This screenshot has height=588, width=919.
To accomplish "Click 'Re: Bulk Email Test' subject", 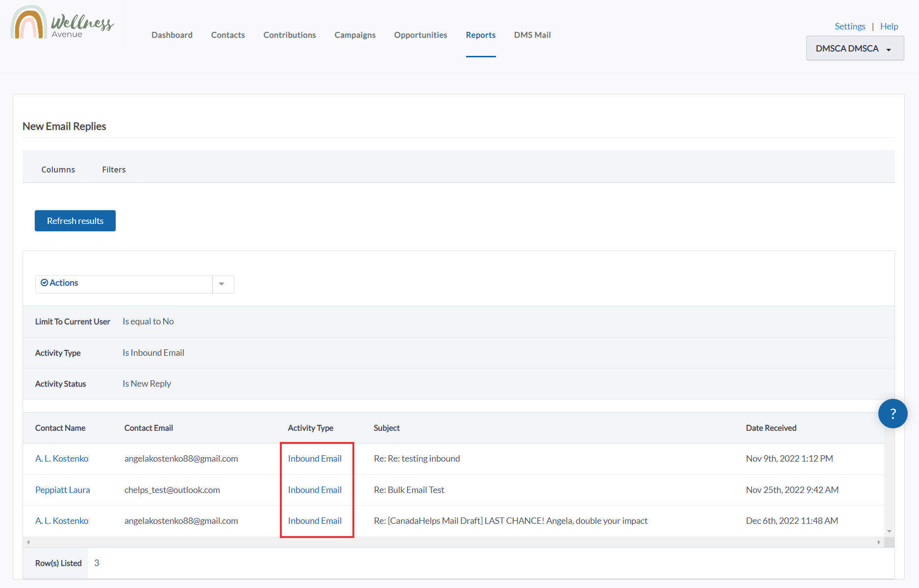I will [409, 490].
